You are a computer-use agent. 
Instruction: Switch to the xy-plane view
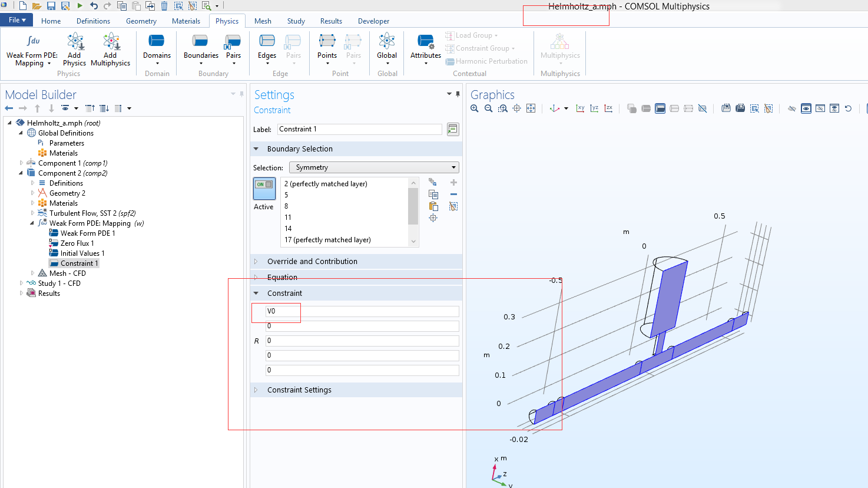point(580,108)
